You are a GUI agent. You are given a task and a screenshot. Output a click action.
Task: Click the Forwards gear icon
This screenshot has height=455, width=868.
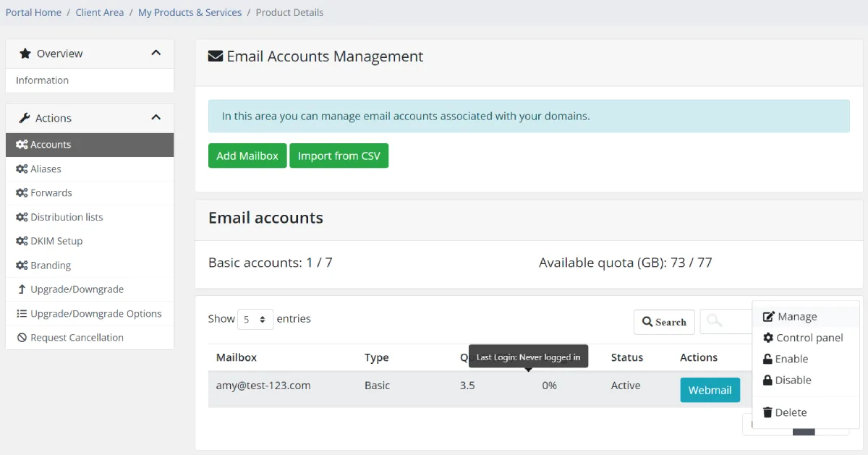coord(22,192)
